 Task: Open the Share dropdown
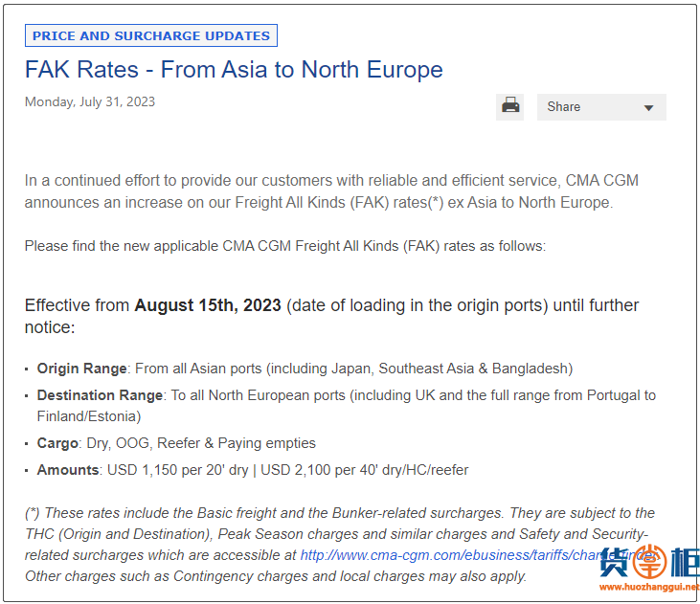pos(601,106)
